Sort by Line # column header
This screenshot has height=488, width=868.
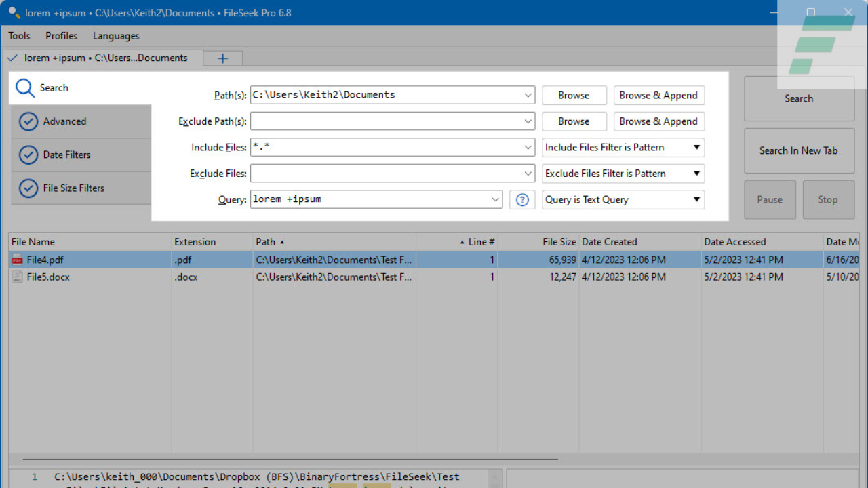coord(457,242)
